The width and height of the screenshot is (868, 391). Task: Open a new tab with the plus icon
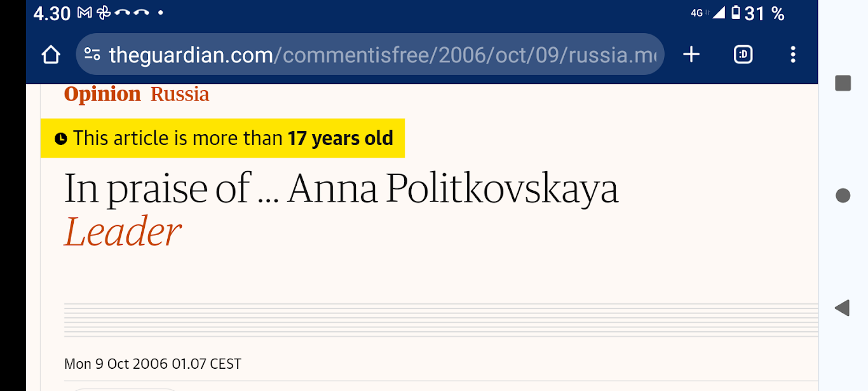[691, 55]
